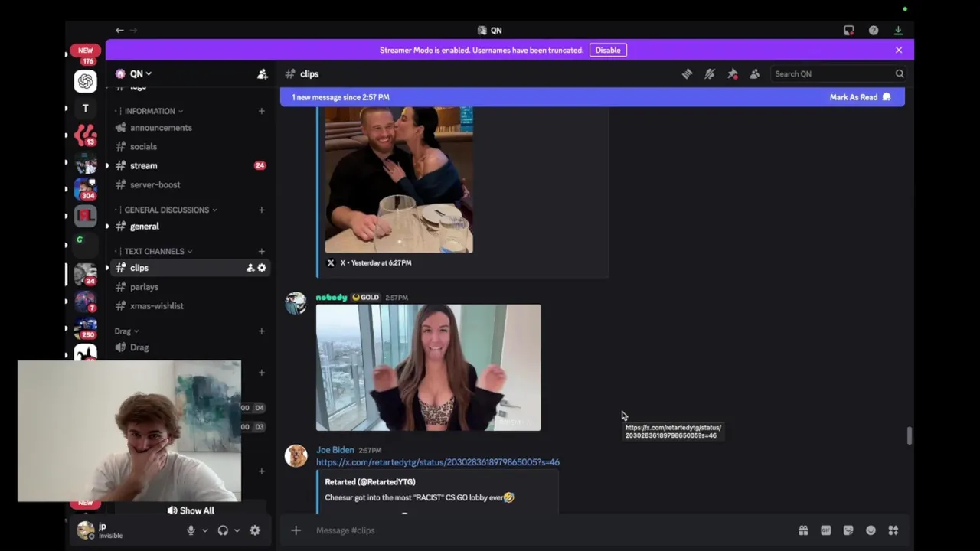Go back with the left arrow
This screenshot has width=980, height=551.
tap(119, 31)
